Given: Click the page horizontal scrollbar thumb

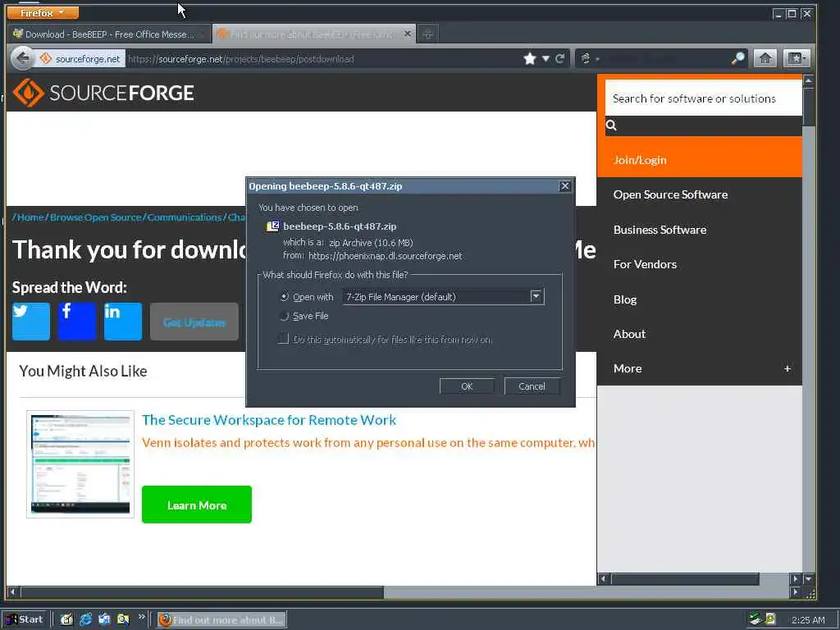Looking at the screenshot, I should [x=202, y=592].
